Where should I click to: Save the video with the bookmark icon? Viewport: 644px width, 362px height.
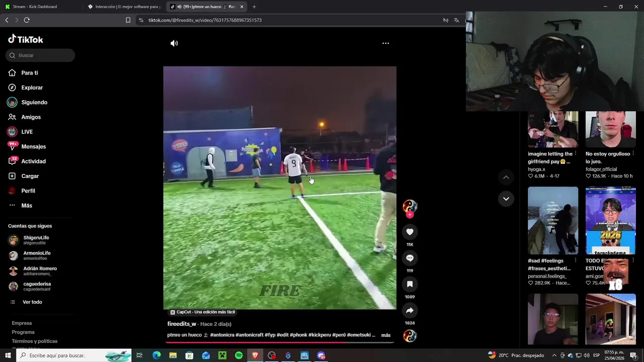(410, 284)
